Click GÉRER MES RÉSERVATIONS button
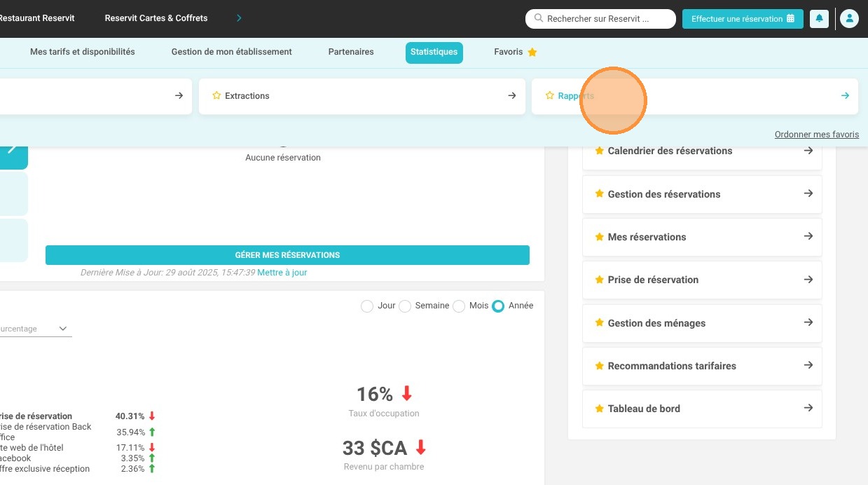868x485 pixels. [x=287, y=255]
